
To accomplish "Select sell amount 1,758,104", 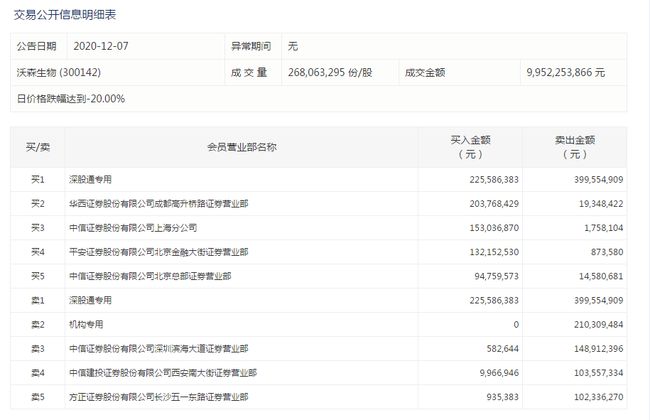I will pyautogui.click(x=604, y=228).
